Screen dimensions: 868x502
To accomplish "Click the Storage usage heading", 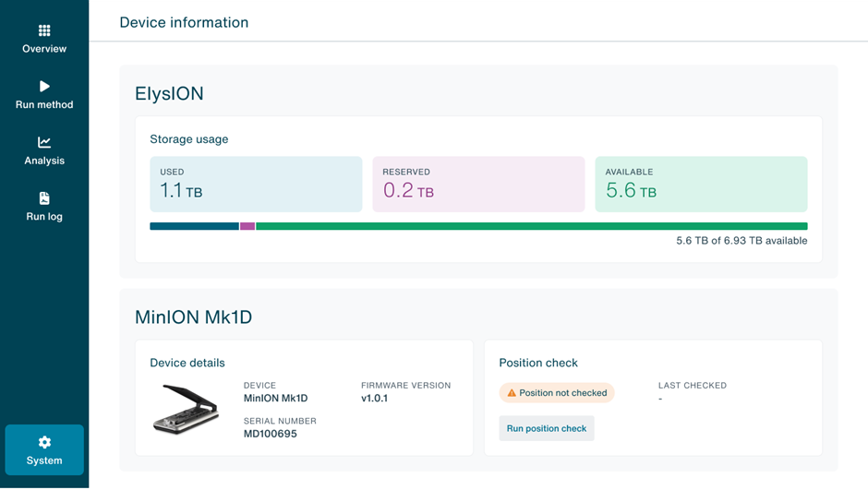I will [x=188, y=139].
